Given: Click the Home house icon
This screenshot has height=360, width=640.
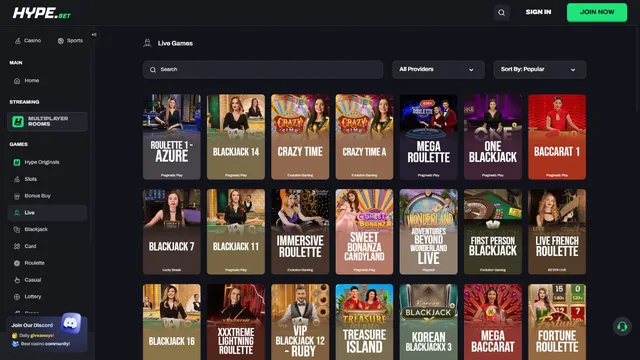Looking at the screenshot, I should point(17,81).
